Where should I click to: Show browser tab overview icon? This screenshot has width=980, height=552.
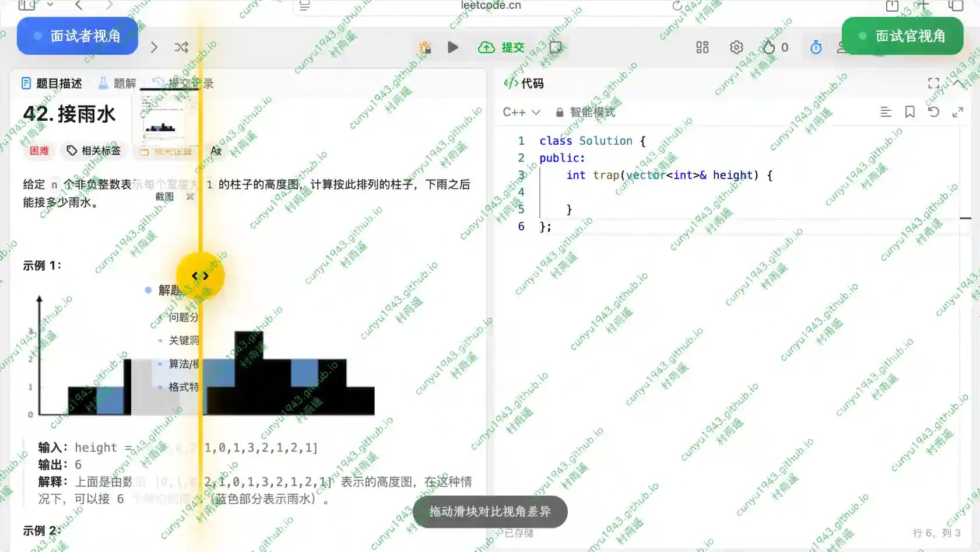[956, 5]
